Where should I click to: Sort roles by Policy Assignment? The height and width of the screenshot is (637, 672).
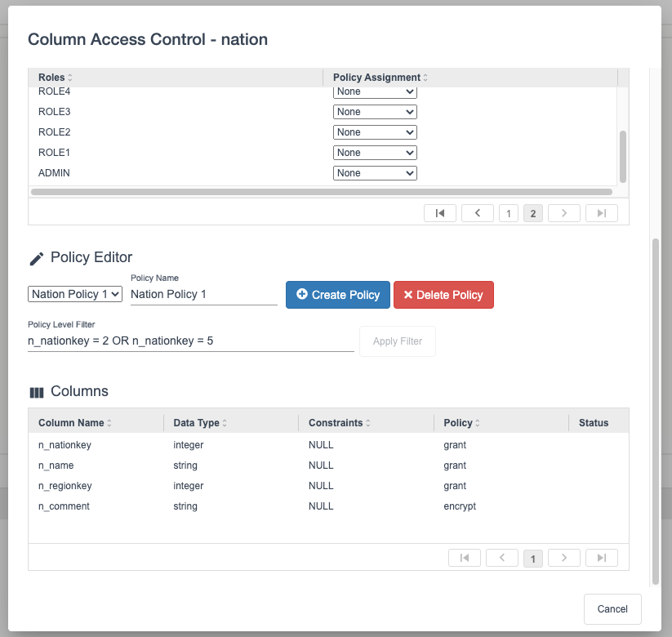pyautogui.click(x=379, y=77)
